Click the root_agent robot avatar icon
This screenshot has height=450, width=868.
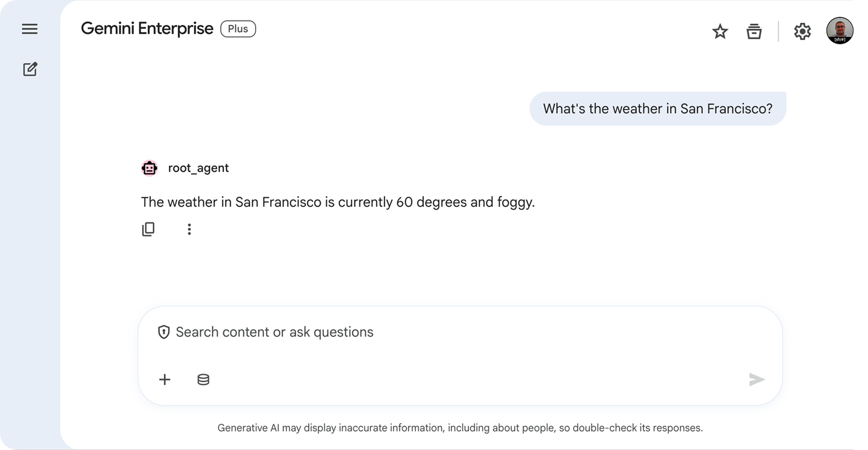pyautogui.click(x=149, y=168)
